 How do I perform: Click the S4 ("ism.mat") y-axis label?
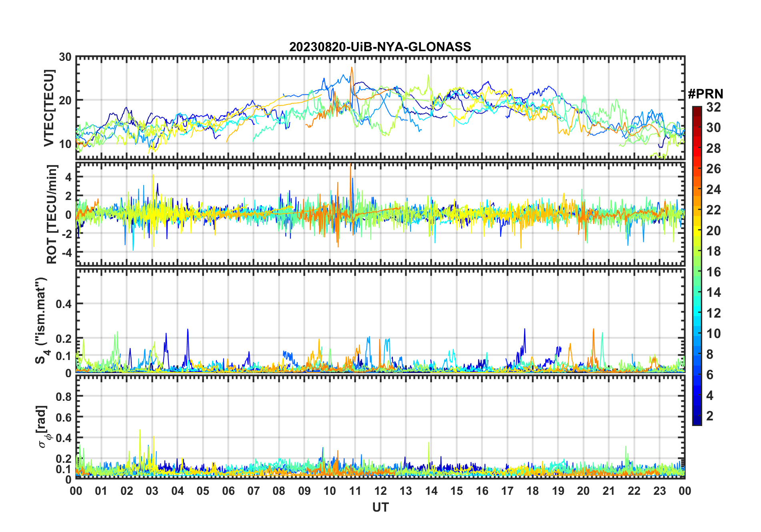42,320
